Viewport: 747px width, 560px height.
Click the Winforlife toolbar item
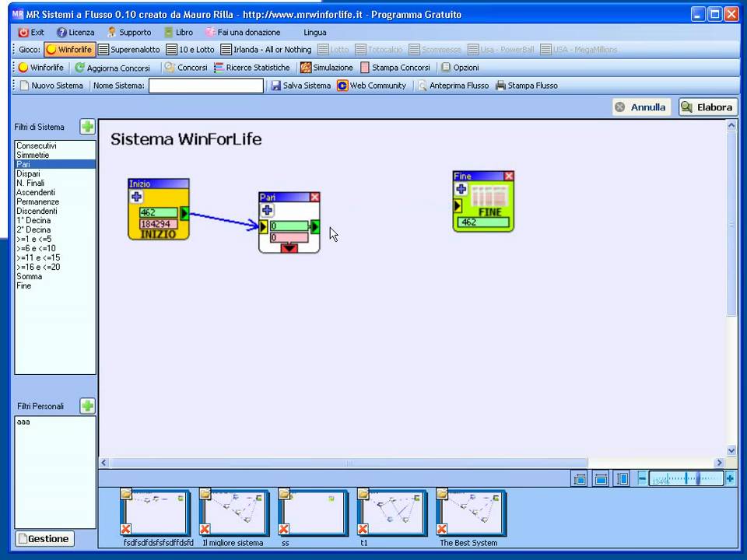pyautogui.click(x=41, y=68)
